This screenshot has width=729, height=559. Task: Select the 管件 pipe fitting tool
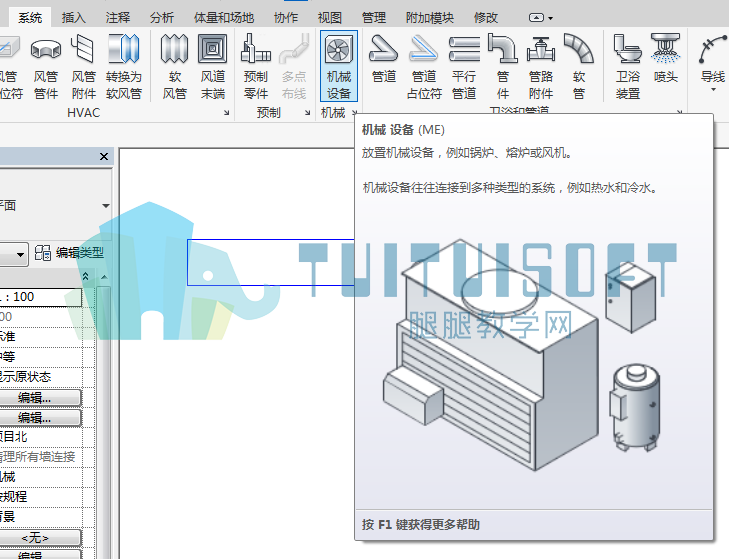tap(503, 67)
